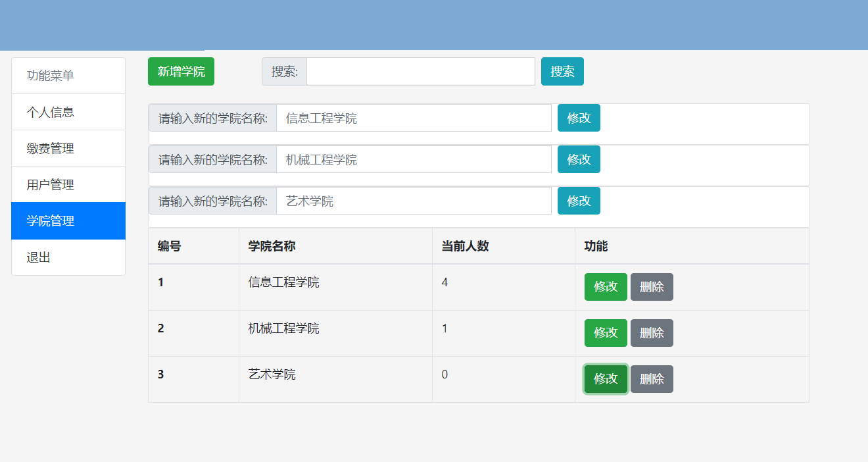This screenshot has height=462, width=868.
Task: Click the 当前人数 value 4
Action: (x=445, y=282)
